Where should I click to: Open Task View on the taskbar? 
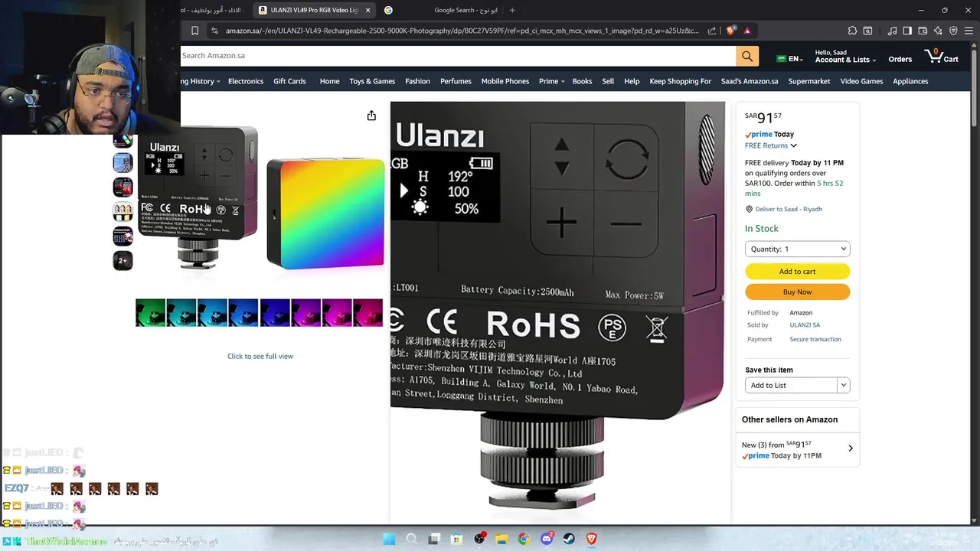(434, 539)
